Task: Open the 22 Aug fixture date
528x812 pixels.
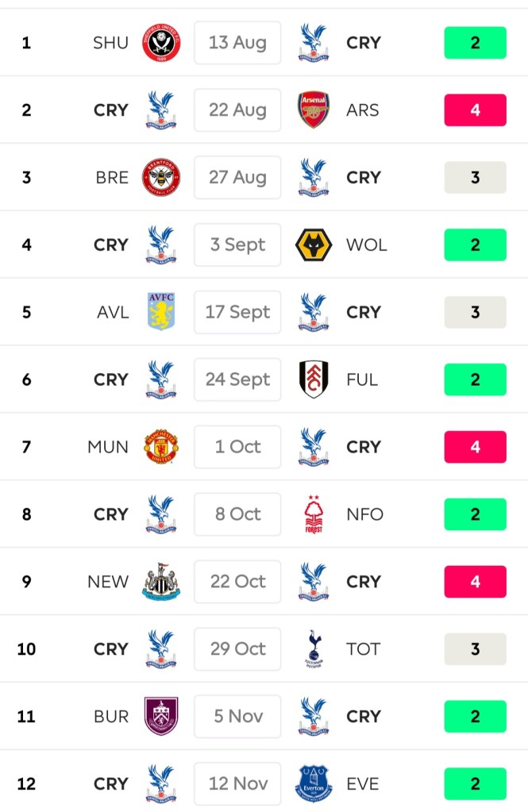Action: coord(237,110)
